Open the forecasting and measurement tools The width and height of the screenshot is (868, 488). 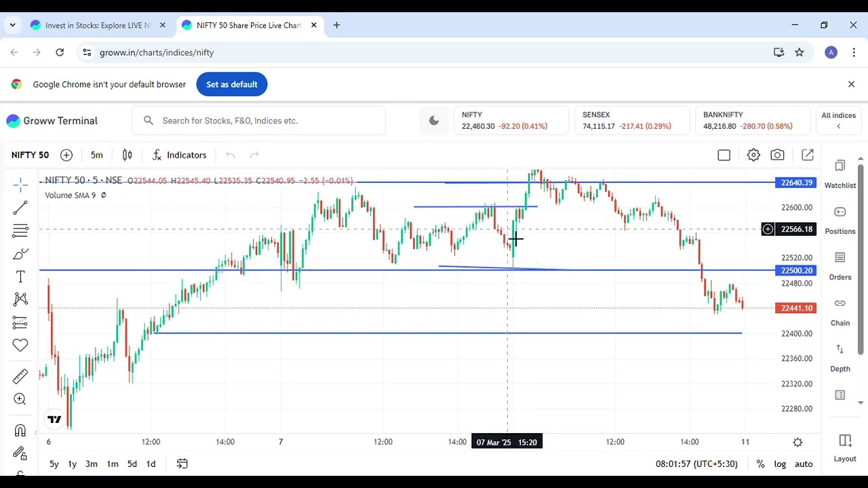coord(20,323)
